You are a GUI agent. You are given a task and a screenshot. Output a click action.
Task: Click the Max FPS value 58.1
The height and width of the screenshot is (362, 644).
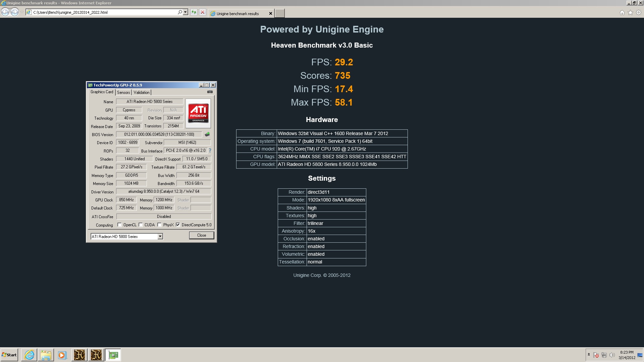click(344, 103)
